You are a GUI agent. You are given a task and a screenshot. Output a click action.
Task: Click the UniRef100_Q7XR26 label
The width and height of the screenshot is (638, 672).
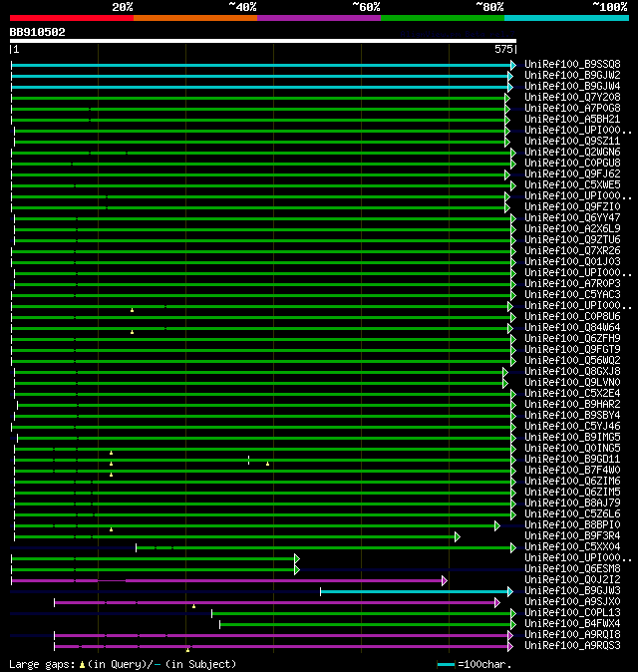[572, 250]
